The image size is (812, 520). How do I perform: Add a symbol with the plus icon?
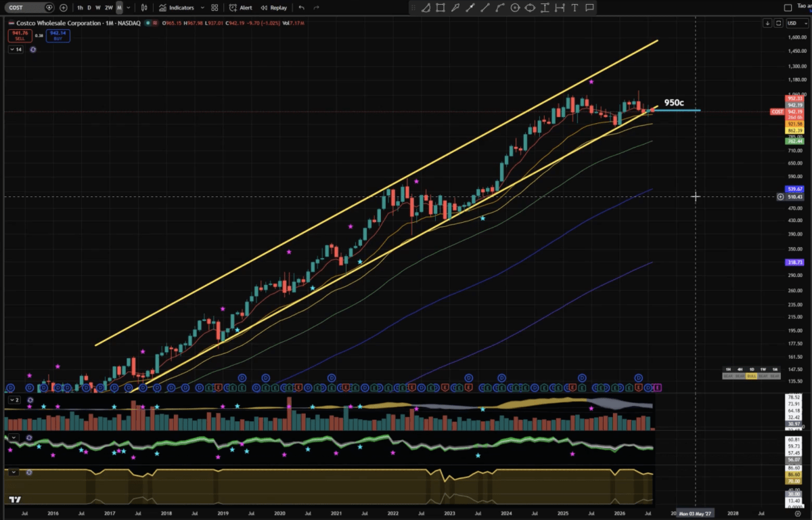click(64, 7)
